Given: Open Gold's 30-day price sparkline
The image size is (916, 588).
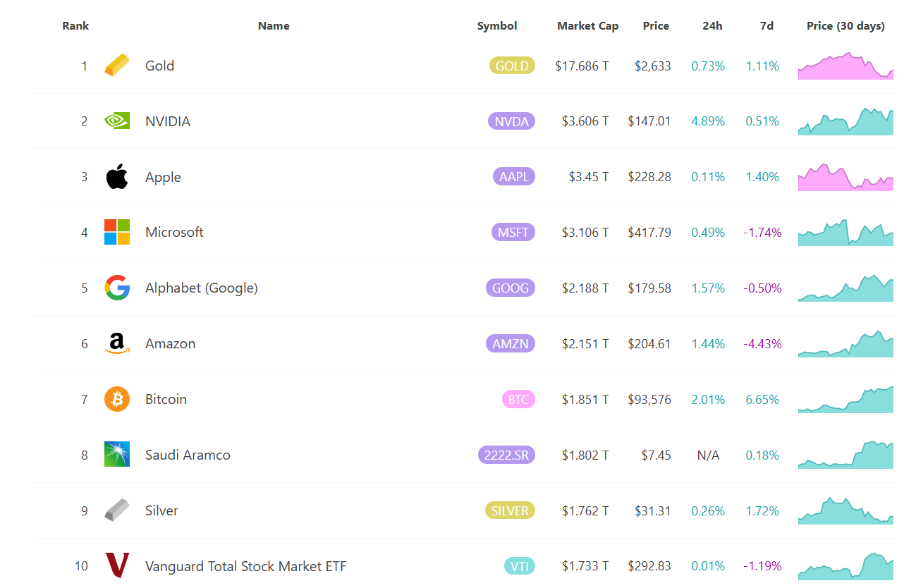Looking at the screenshot, I should (845, 66).
